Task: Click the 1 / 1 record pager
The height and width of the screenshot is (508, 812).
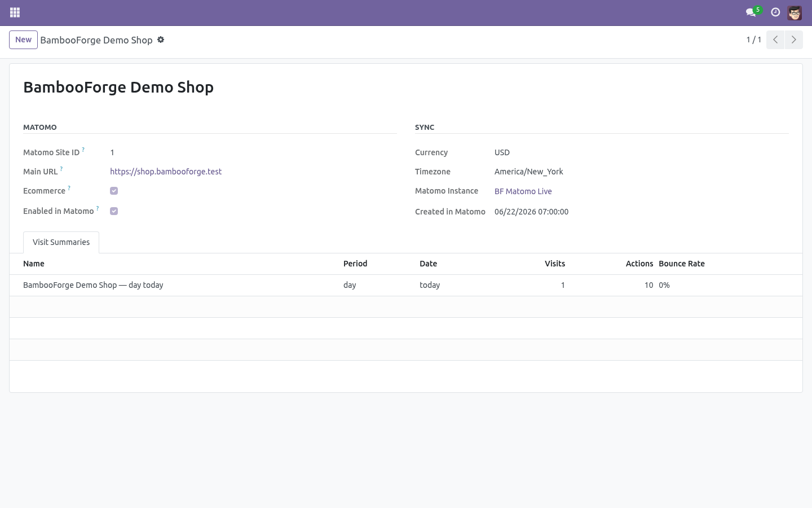Action: (754, 40)
